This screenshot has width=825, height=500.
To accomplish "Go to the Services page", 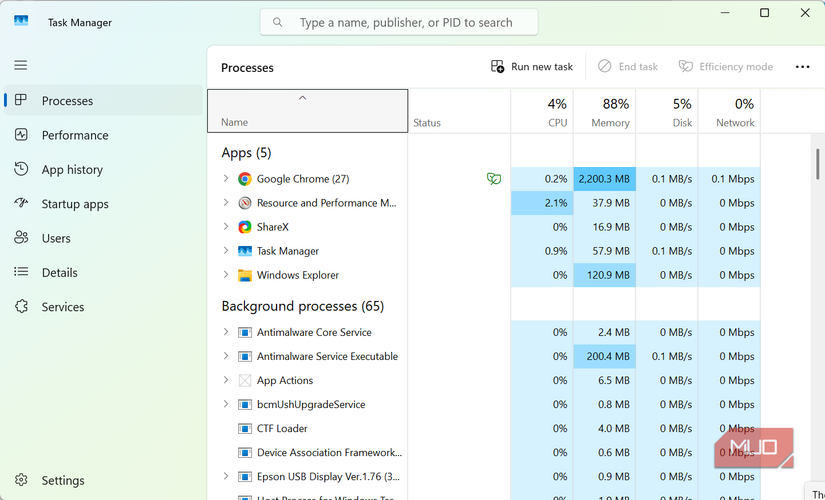I will click(x=63, y=307).
